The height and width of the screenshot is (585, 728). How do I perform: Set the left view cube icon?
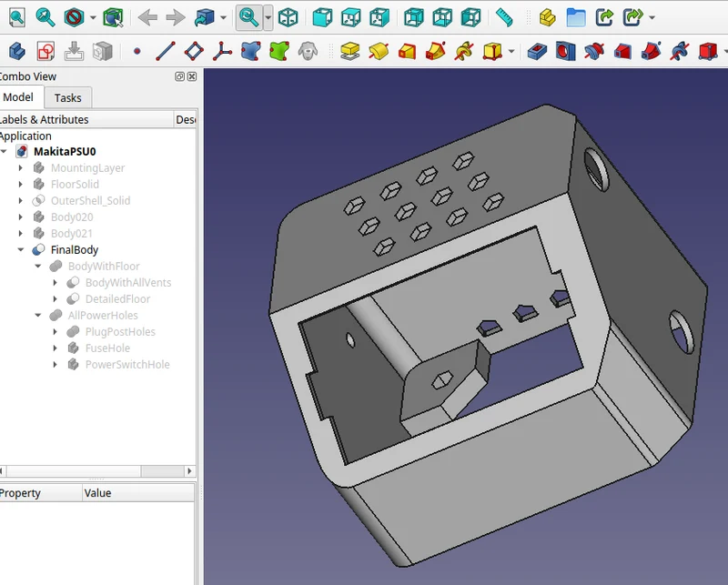470,17
